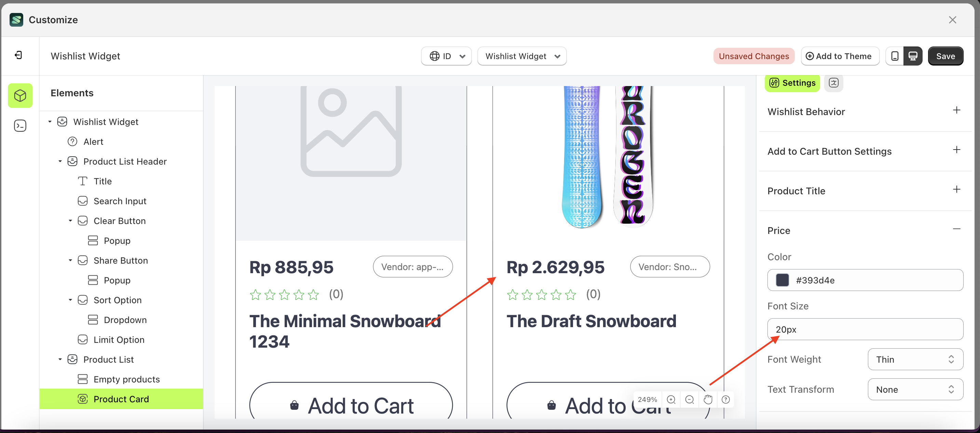Open the Font Weight Thin dropdown
The width and height of the screenshot is (980, 433).
pyautogui.click(x=915, y=359)
